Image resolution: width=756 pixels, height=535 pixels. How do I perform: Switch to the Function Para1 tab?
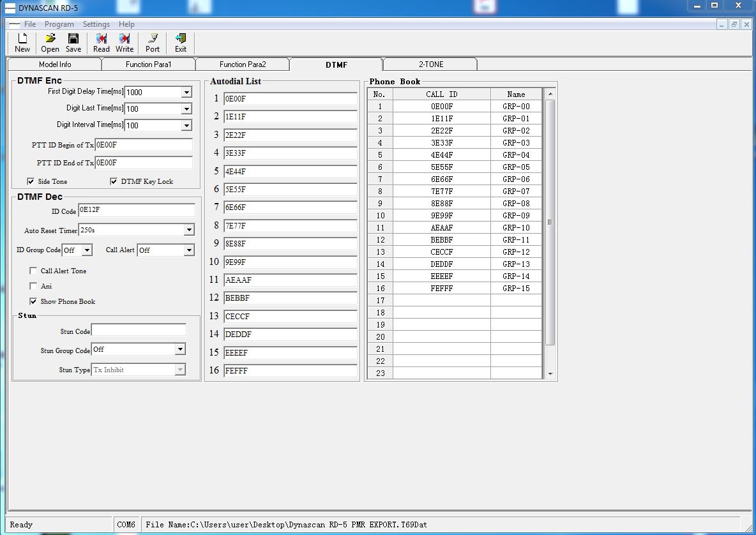click(149, 64)
